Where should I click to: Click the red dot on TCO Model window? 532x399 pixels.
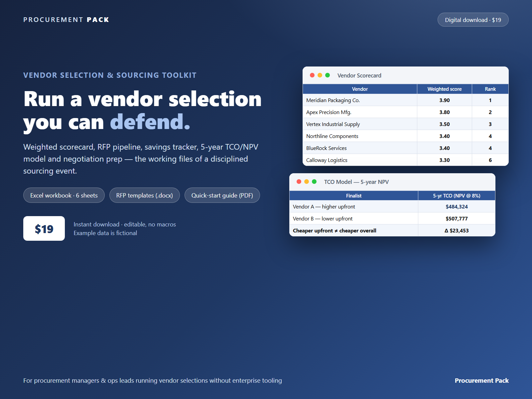pyautogui.click(x=299, y=182)
